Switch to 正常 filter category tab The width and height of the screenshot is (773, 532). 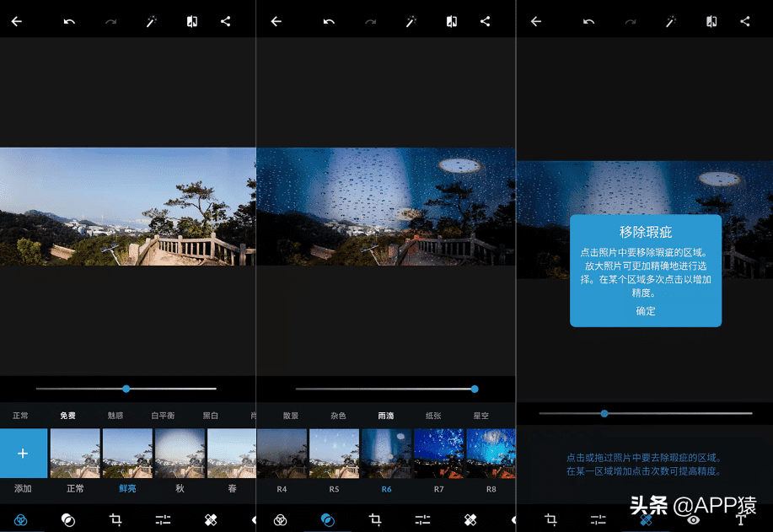coord(20,416)
